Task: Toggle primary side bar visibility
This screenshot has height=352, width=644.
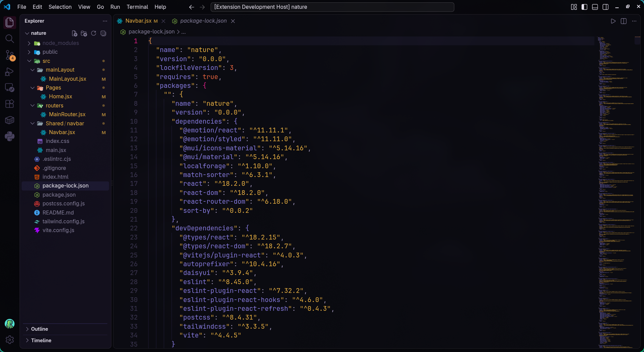Action: 585,7
